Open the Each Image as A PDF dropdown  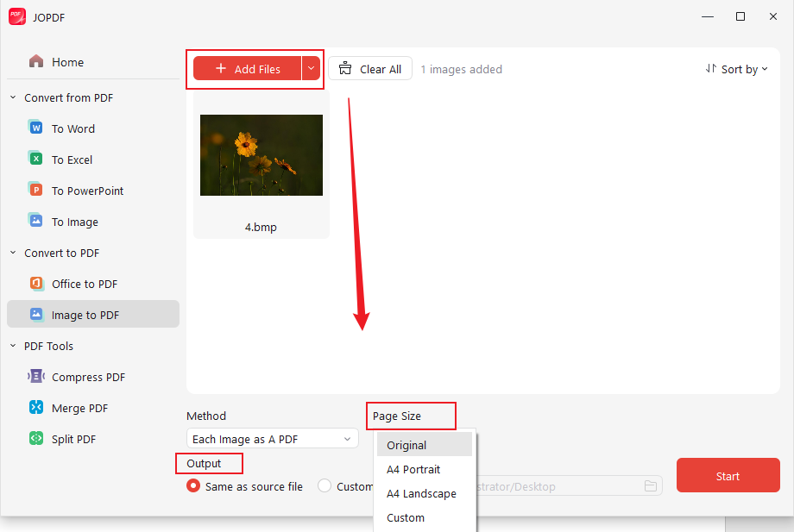[272, 438]
